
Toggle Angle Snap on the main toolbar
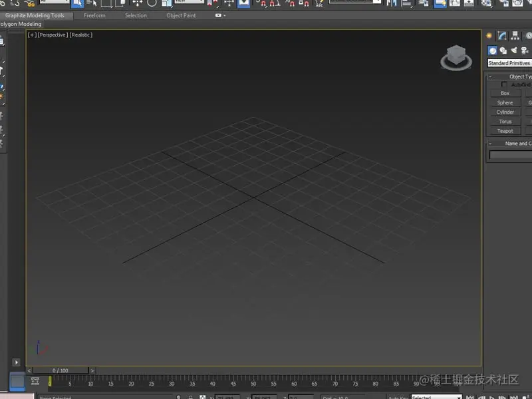[273, 4]
